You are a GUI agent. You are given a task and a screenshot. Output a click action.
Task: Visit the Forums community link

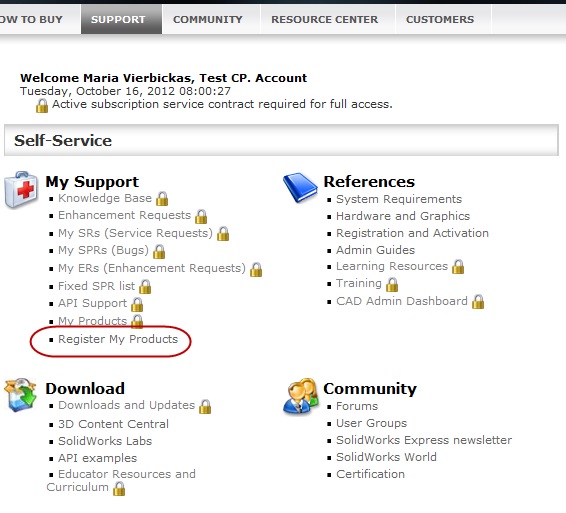point(357,406)
